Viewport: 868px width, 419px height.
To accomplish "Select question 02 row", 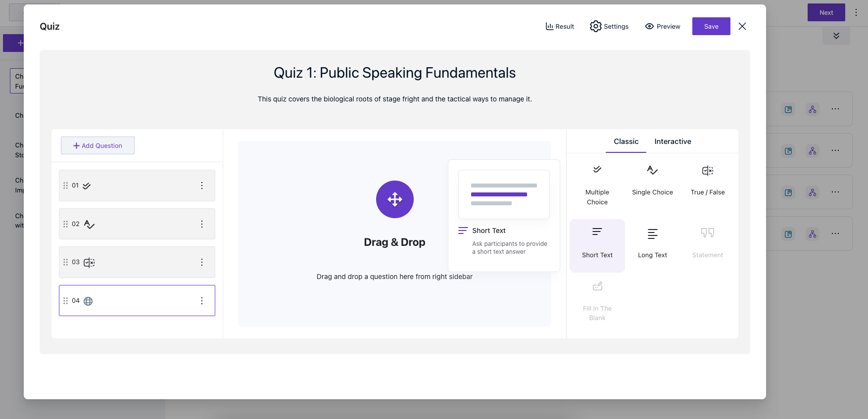I will tap(137, 224).
